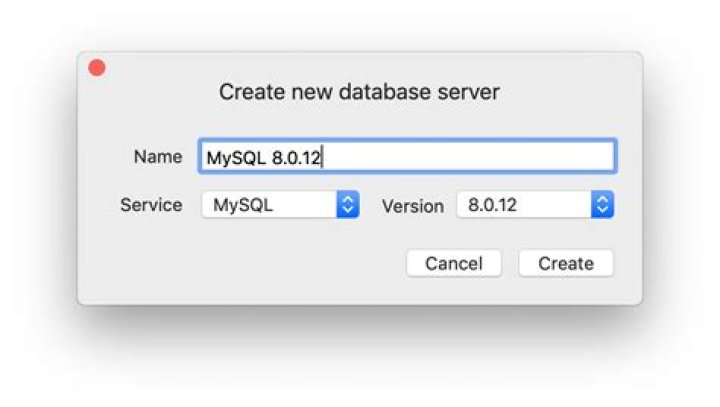Click the Name text input field
This screenshot has width=720, height=407.
[407, 157]
